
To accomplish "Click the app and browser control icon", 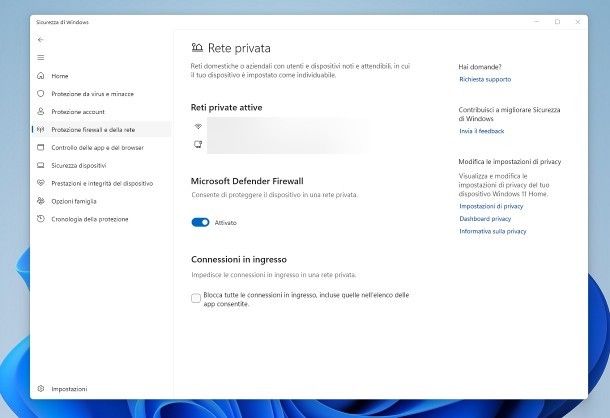I will tap(40, 147).
